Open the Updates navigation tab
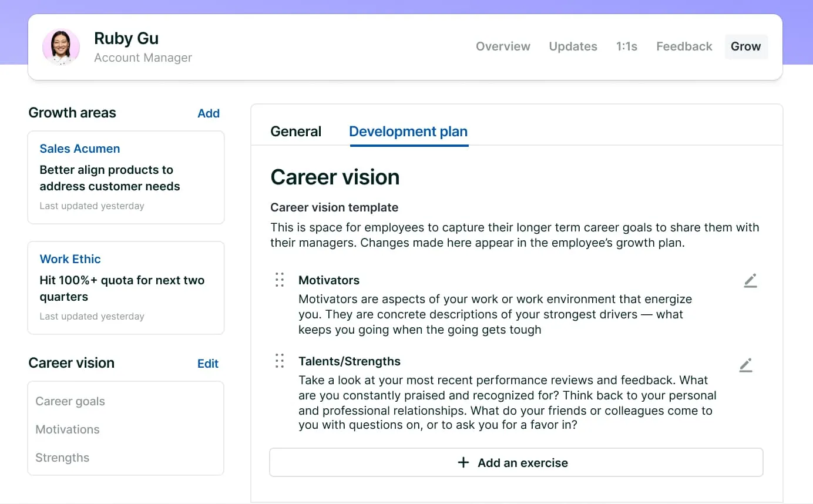 [x=573, y=46]
